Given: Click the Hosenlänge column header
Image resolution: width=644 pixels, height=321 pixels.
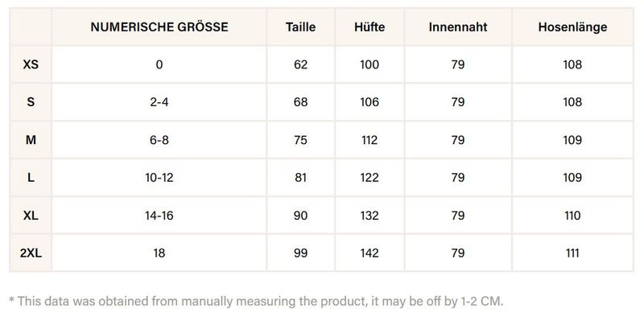Looking at the screenshot, I should click(572, 27).
